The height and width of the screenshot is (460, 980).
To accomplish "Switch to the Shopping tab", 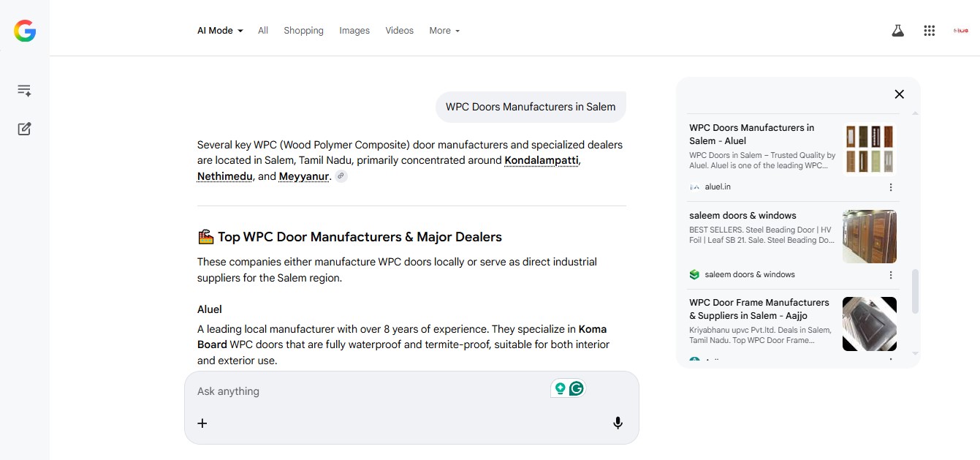I will tap(303, 31).
